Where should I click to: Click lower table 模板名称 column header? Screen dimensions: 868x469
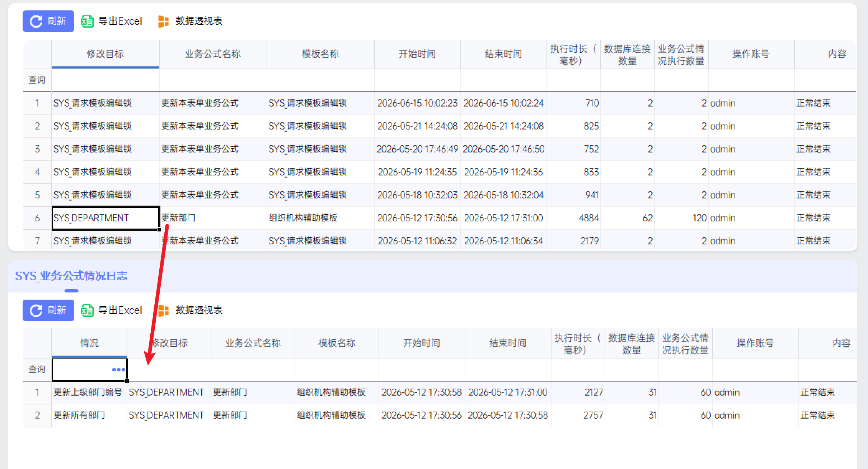click(337, 343)
